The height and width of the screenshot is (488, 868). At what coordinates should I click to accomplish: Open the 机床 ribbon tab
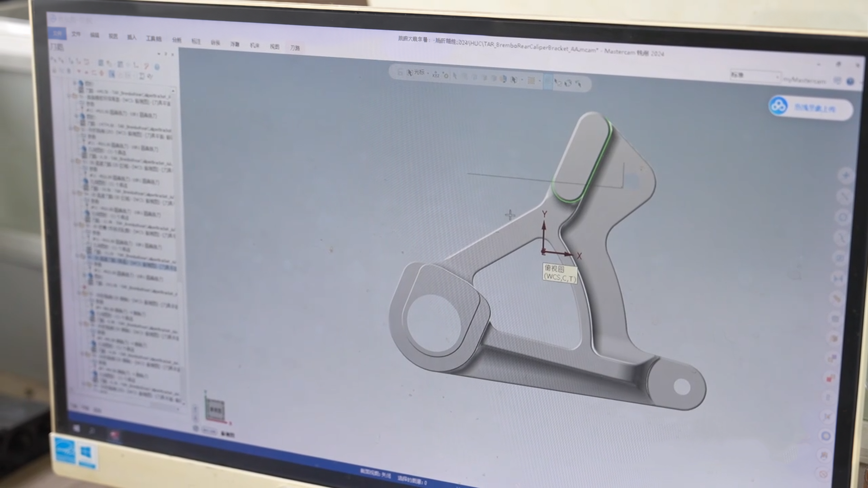[x=255, y=45]
